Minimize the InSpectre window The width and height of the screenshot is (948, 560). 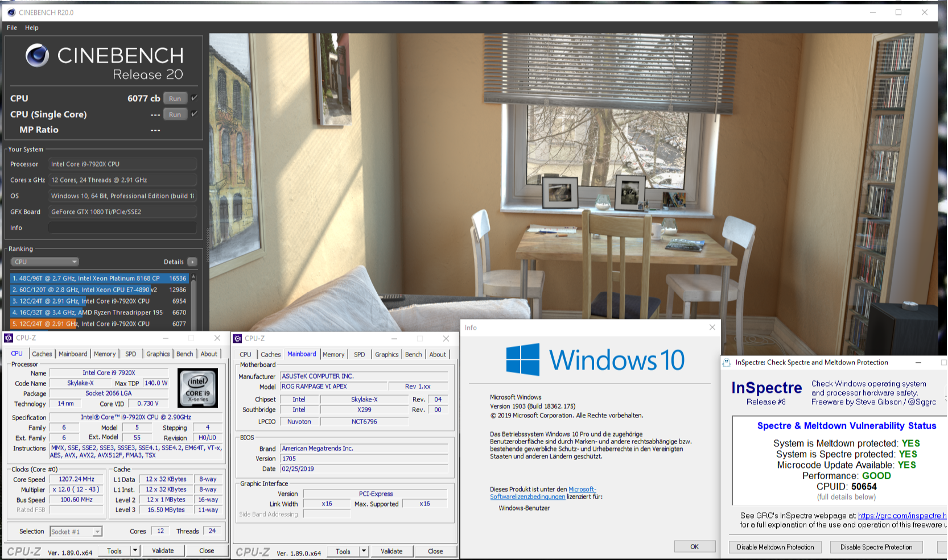click(x=918, y=362)
